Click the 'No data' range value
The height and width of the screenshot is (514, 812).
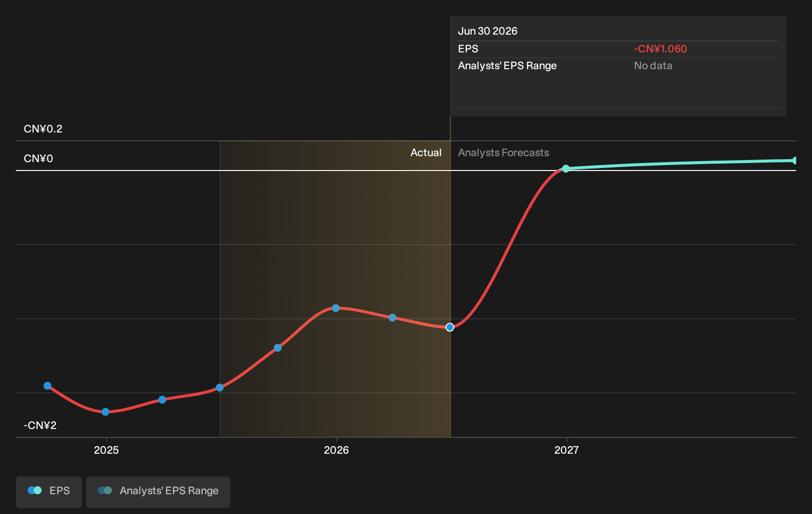pyautogui.click(x=653, y=66)
